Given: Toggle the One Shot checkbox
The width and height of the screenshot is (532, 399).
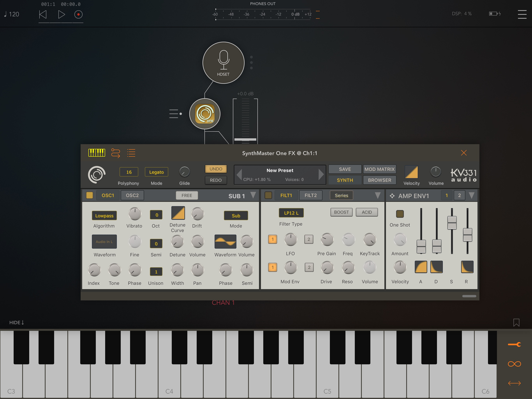Looking at the screenshot, I should [x=400, y=214].
